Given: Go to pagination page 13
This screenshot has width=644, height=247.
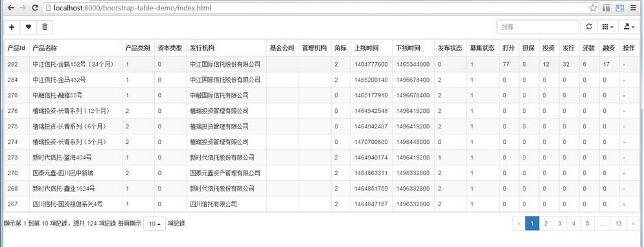Looking at the screenshot, I should click(618, 224).
